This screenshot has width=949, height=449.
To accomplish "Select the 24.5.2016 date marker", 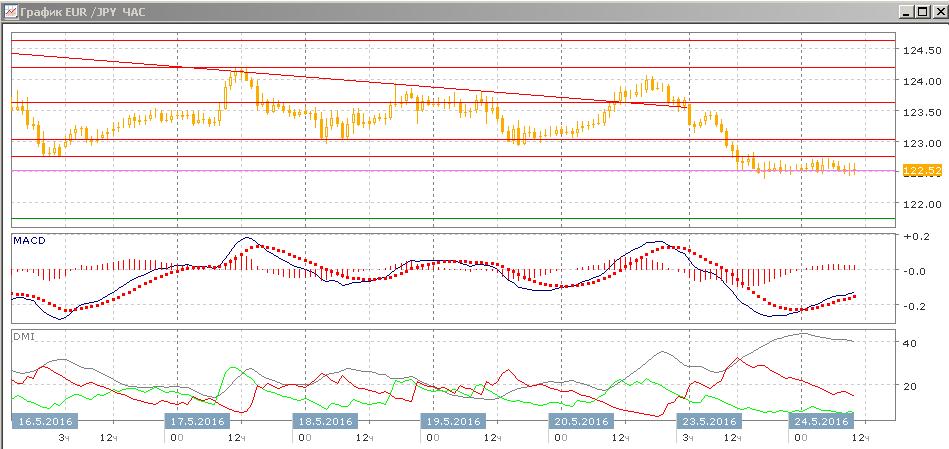I will pos(821,421).
